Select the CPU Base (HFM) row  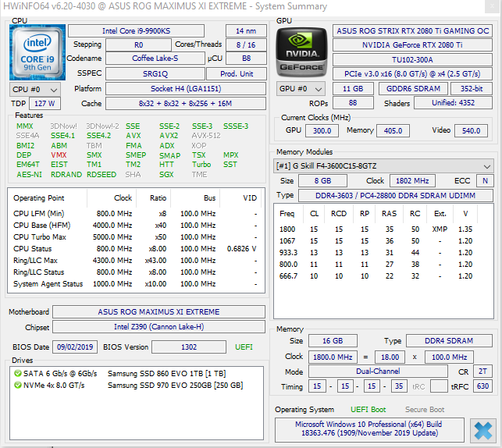pyautogui.click(x=136, y=226)
